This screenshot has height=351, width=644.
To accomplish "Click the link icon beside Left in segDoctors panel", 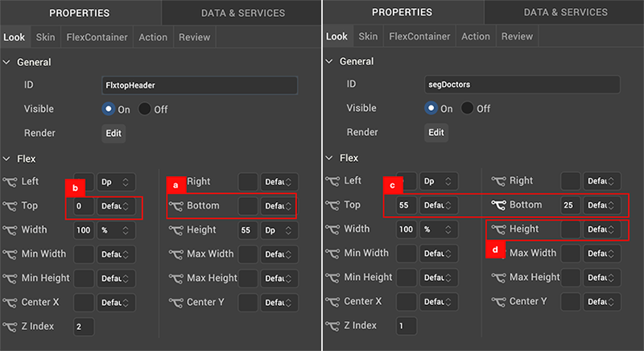I will click(332, 182).
